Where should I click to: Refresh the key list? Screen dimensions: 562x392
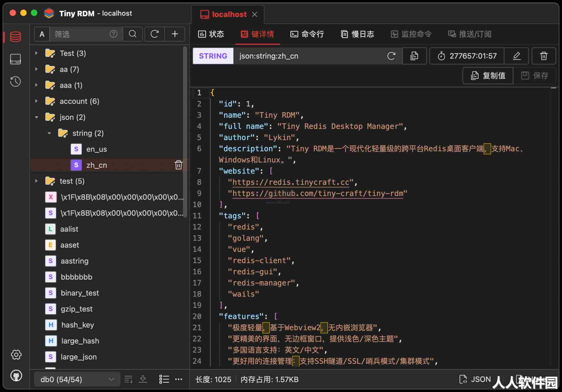click(155, 34)
